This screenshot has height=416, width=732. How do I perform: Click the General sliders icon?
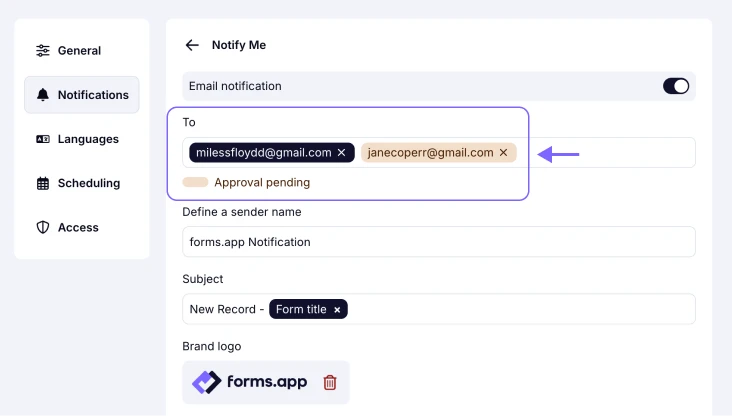pyautogui.click(x=43, y=51)
